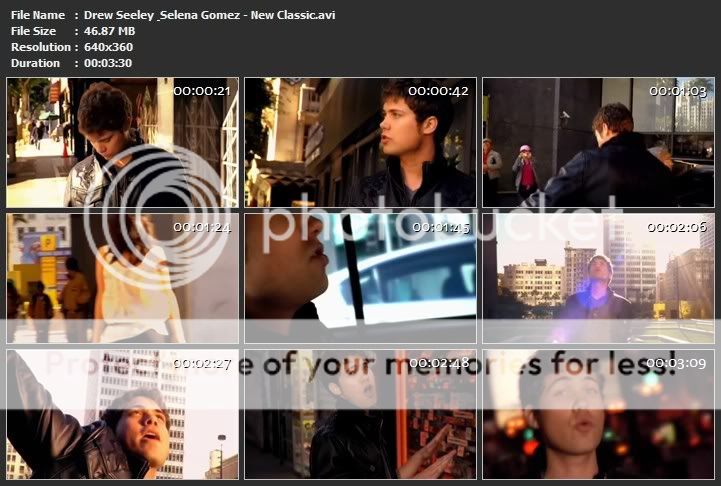Open the frame at 00:01:45

[360, 278]
